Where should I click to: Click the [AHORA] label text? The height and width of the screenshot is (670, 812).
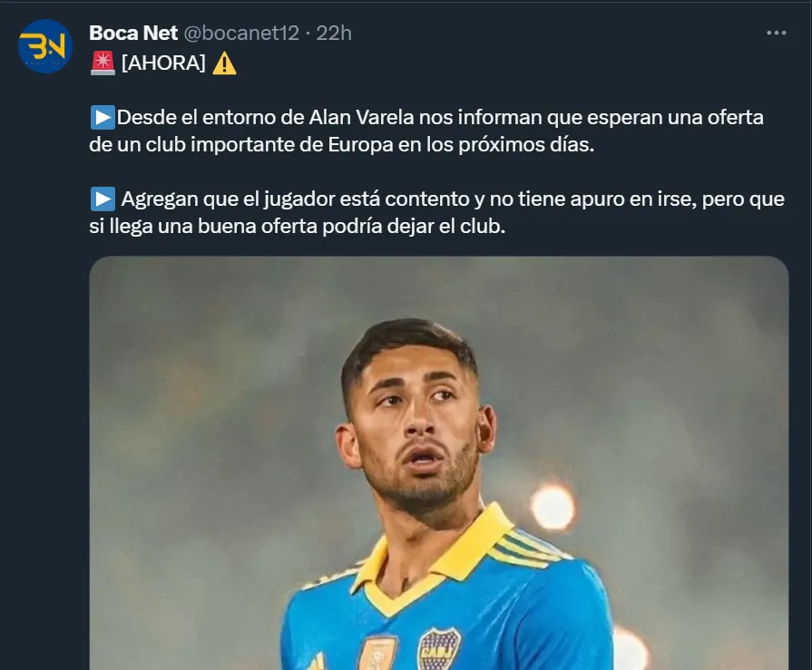point(163,63)
